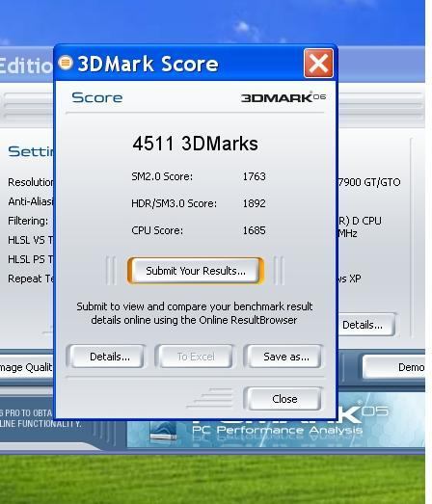Open Details in the 3DMark Score dialog
432x504 pixels.
pyautogui.click(x=106, y=357)
